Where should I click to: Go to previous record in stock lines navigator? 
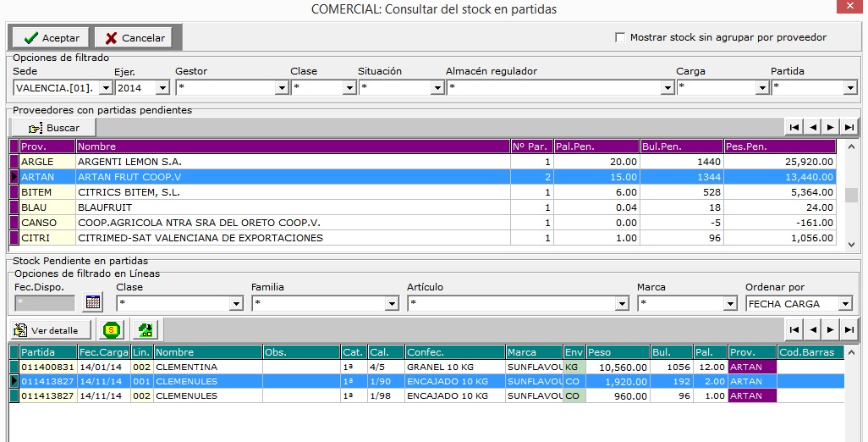[812, 329]
